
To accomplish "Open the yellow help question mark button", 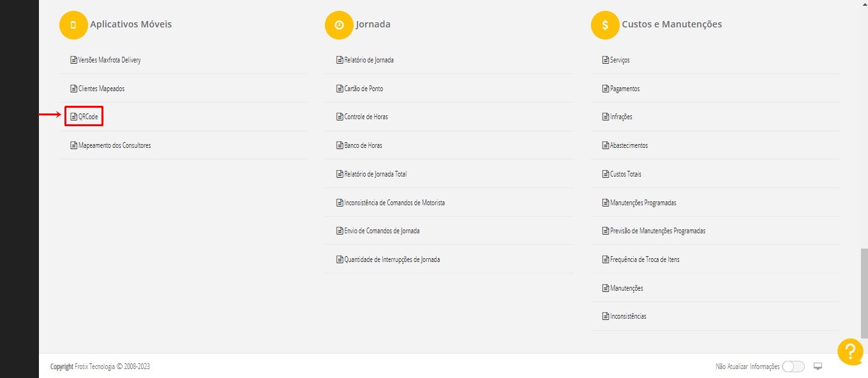I will (x=850, y=352).
